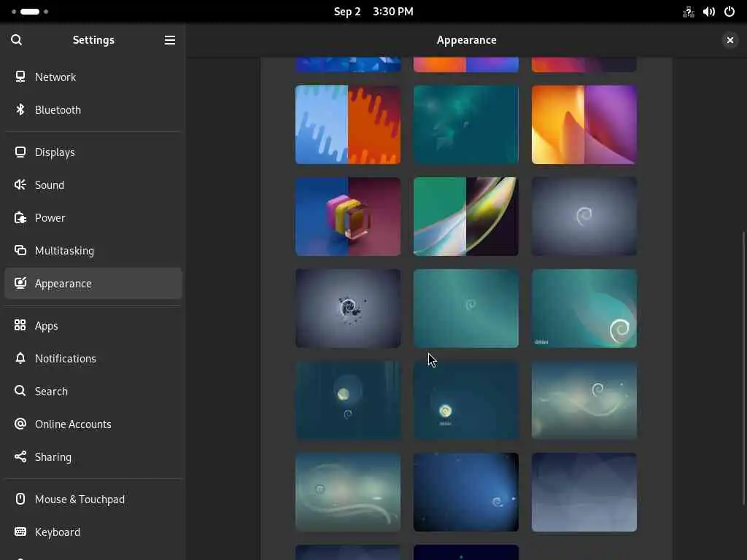Select the green-gray flowing lines wallpaper
Viewport: 747px width, 560px height.
(348, 492)
